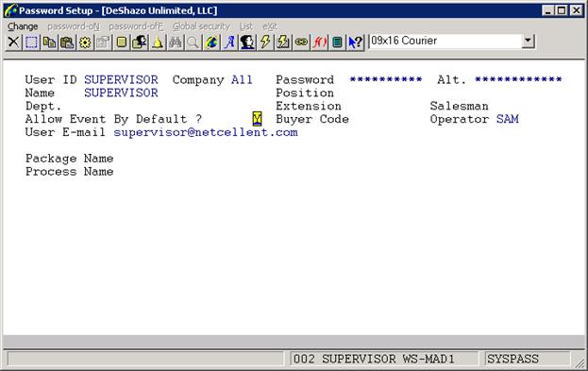
Task: Click the blue script A font icon
Action: [229, 42]
